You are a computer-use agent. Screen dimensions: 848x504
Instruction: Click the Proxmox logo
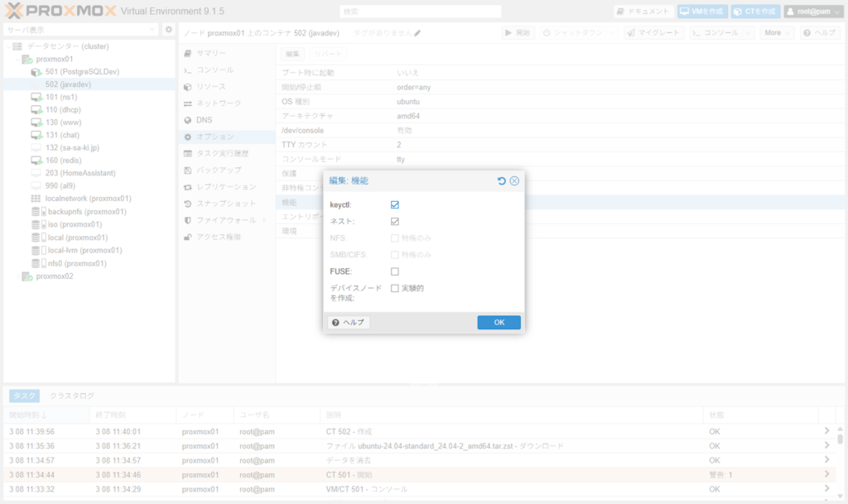point(58,12)
